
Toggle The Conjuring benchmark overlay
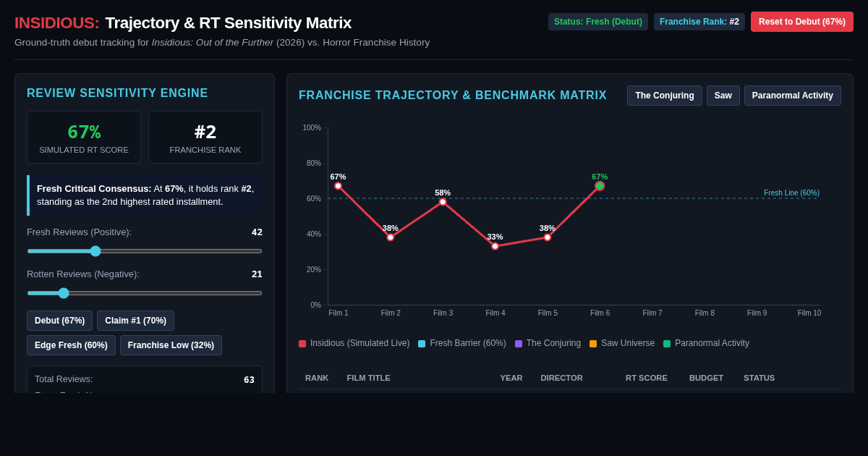click(665, 96)
